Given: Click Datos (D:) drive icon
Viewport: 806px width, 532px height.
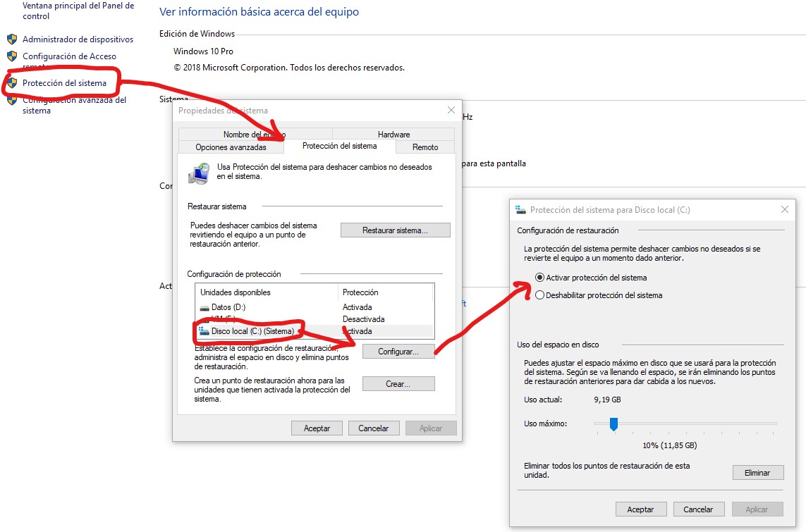Looking at the screenshot, I should click(204, 308).
